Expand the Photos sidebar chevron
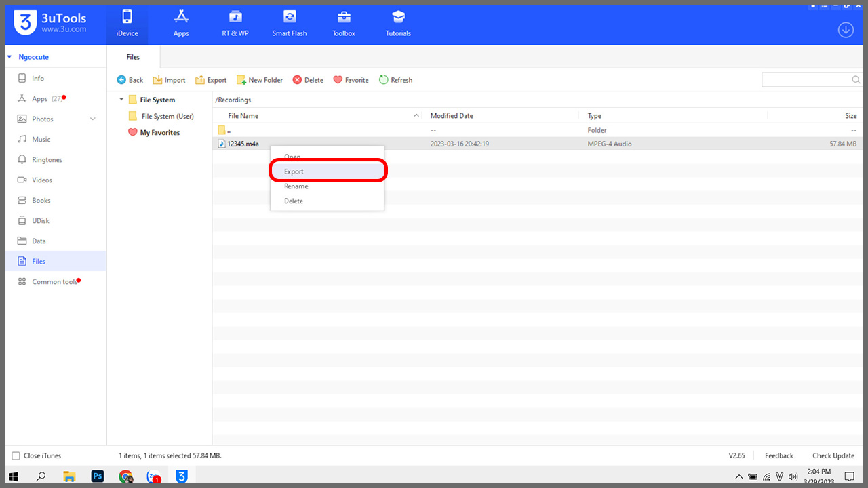Viewport: 868px width, 488px height. pos(93,119)
